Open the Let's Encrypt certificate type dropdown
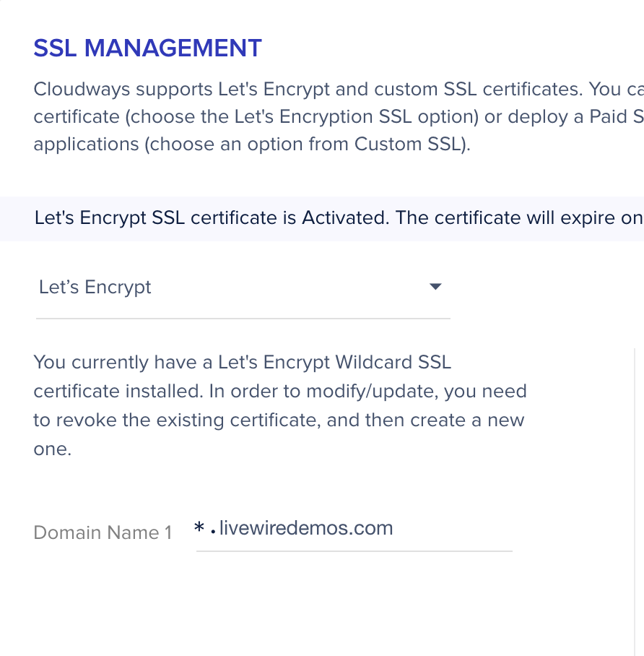644x656 pixels. click(x=242, y=288)
